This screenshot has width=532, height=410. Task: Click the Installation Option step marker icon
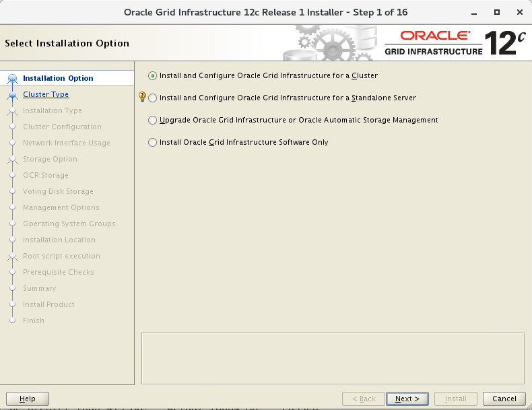click(13, 79)
